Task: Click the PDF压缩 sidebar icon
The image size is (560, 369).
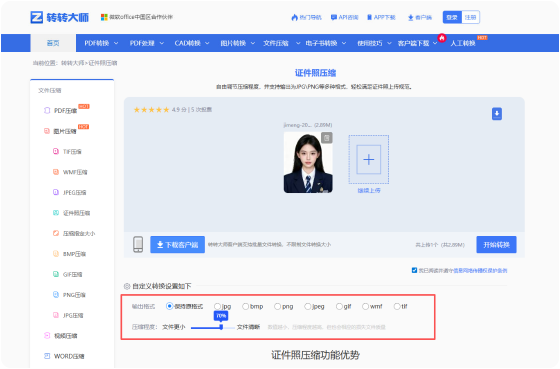Action: point(47,110)
